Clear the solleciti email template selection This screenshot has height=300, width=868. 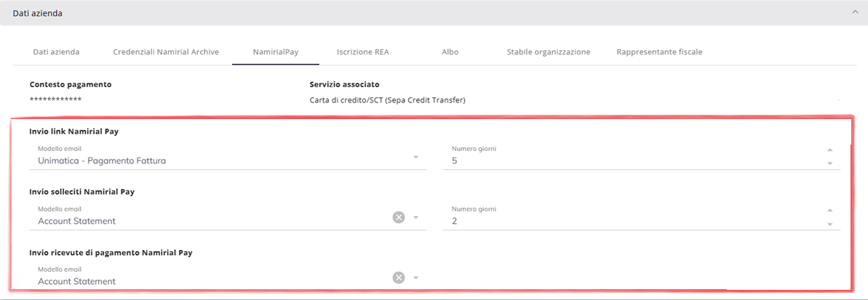pos(398,216)
